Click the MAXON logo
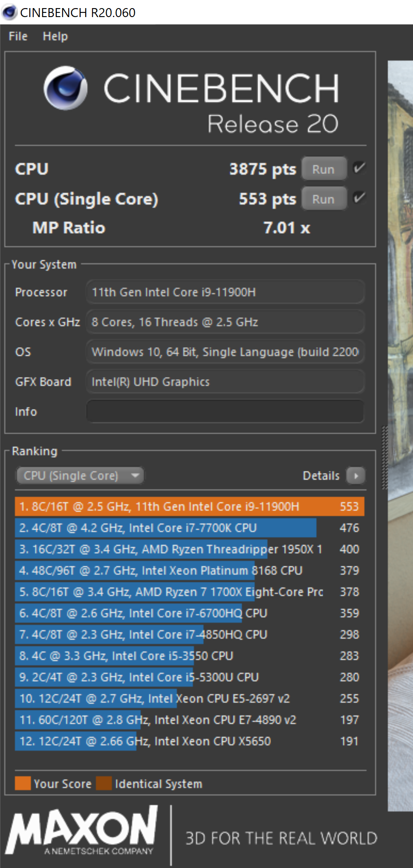Viewport: 413px width, 868px height. tap(81, 830)
